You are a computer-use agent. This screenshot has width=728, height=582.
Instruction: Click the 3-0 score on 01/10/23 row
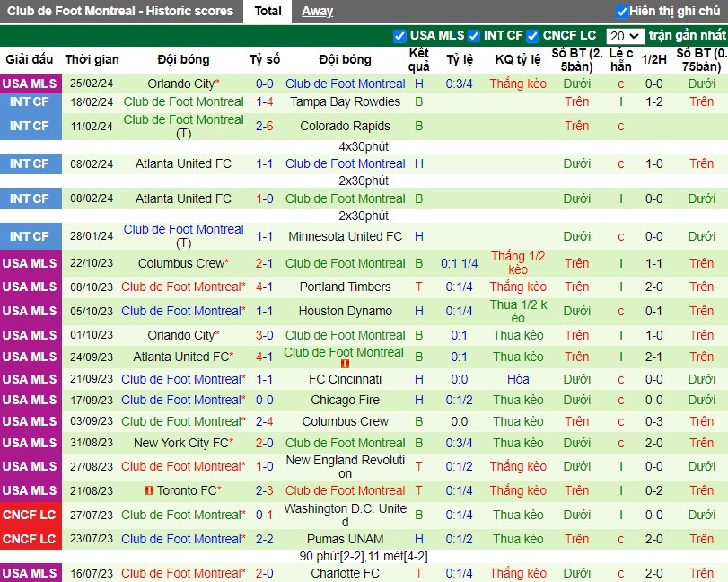[x=264, y=335]
